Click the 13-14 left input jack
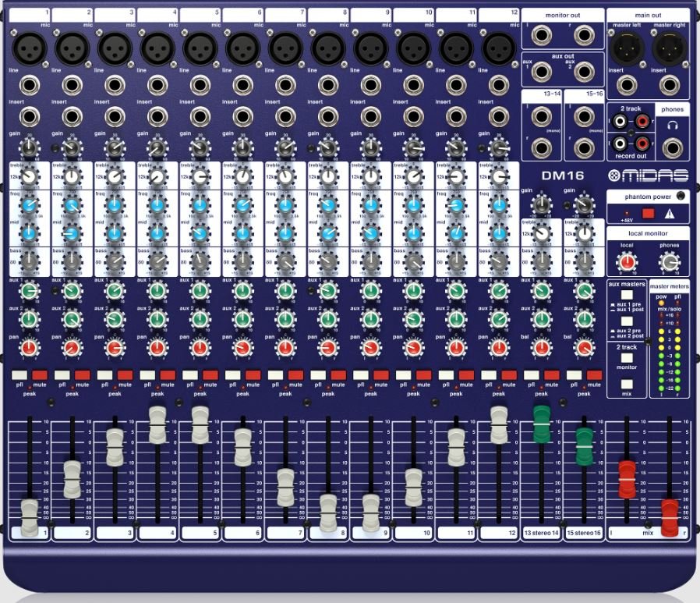700x603 pixels. click(541, 116)
